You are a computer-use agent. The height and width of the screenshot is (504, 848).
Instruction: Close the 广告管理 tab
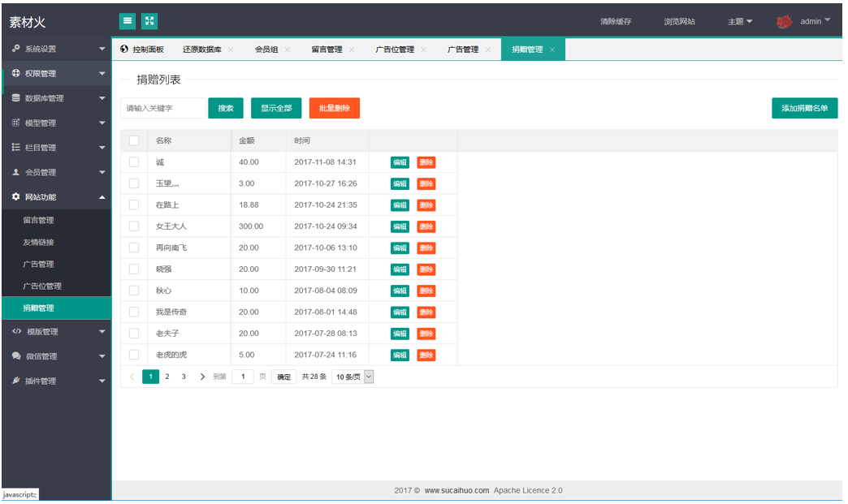pyautogui.click(x=488, y=50)
